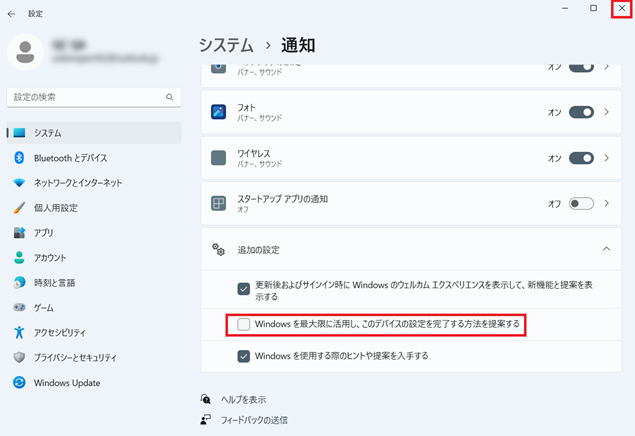Click the フォト row title text
Viewport: 635px width, 436px height.
click(246, 107)
